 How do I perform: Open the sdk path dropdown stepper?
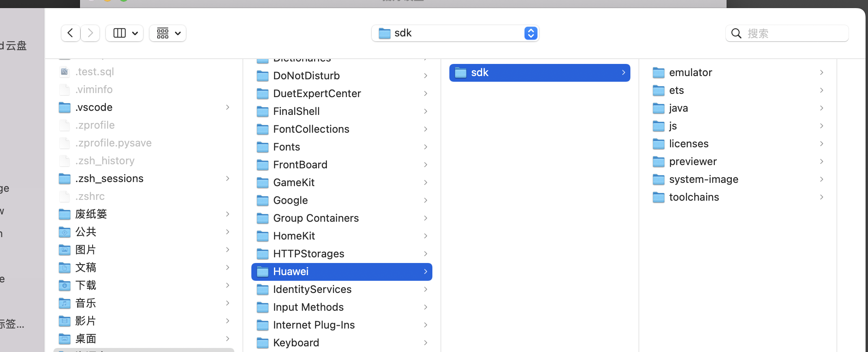531,33
